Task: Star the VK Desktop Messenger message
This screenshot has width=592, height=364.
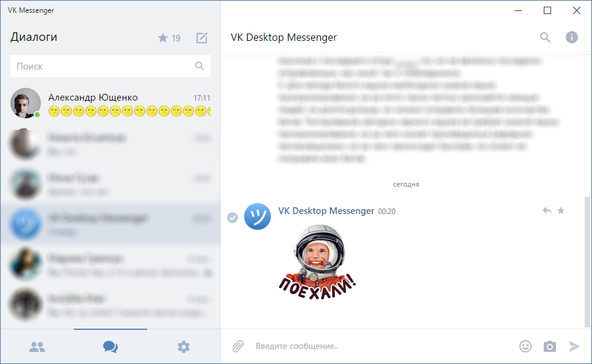Action: 561,210
